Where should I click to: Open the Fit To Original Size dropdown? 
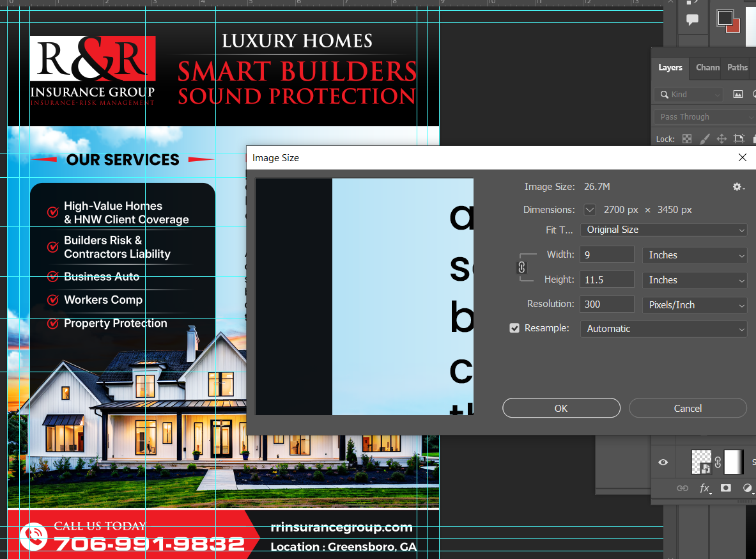pyautogui.click(x=664, y=230)
